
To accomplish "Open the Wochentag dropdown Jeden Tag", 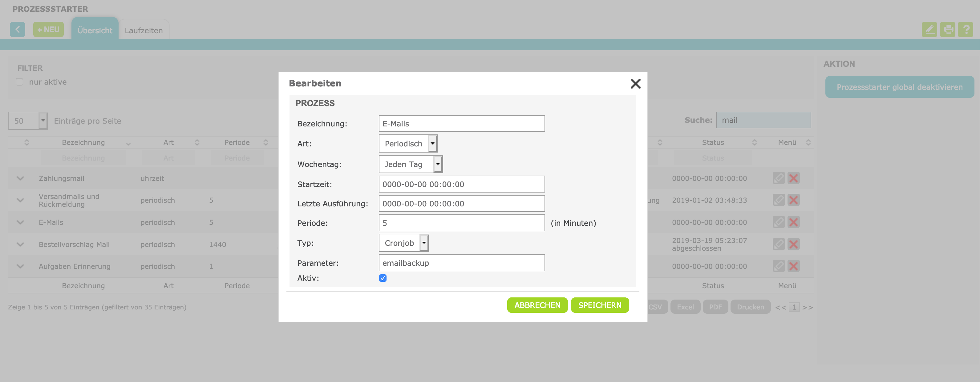I will (x=411, y=164).
